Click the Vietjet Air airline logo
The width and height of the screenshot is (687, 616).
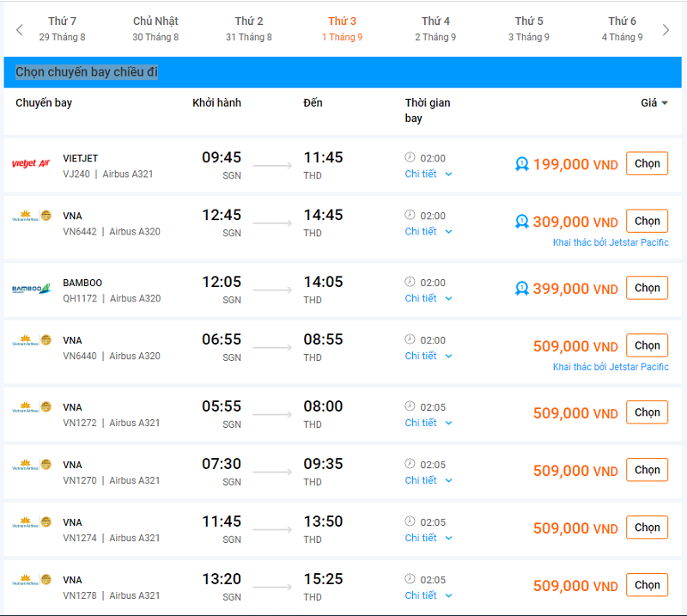coord(31,164)
